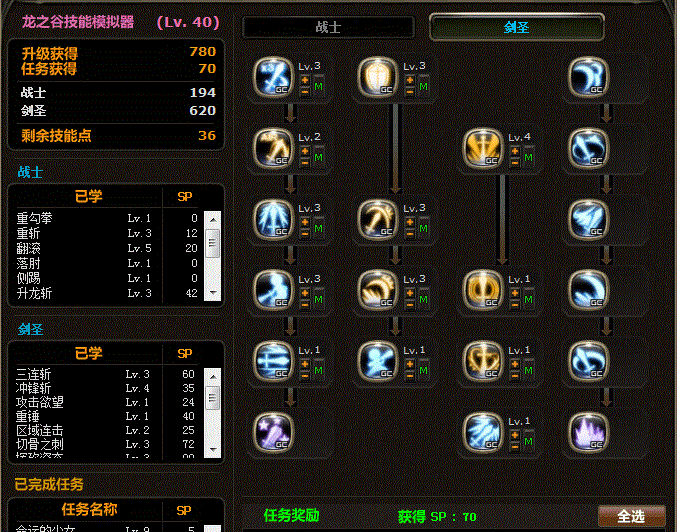Increase level of the Lv.4 golden skill
The width and height of the screenshot is (677, 532).
pos(515,152)
